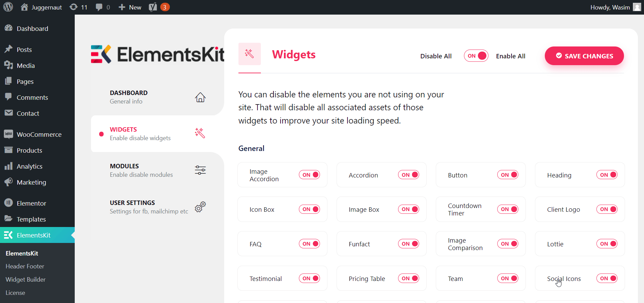The image size is (644, 303).
Task: Open the USER SETTINGS tab
Action: (x=158, y=207)
